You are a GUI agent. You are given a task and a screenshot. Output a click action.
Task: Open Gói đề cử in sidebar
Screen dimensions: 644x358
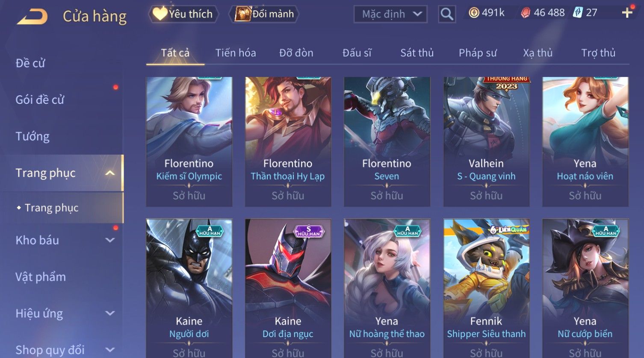(40, 100)
